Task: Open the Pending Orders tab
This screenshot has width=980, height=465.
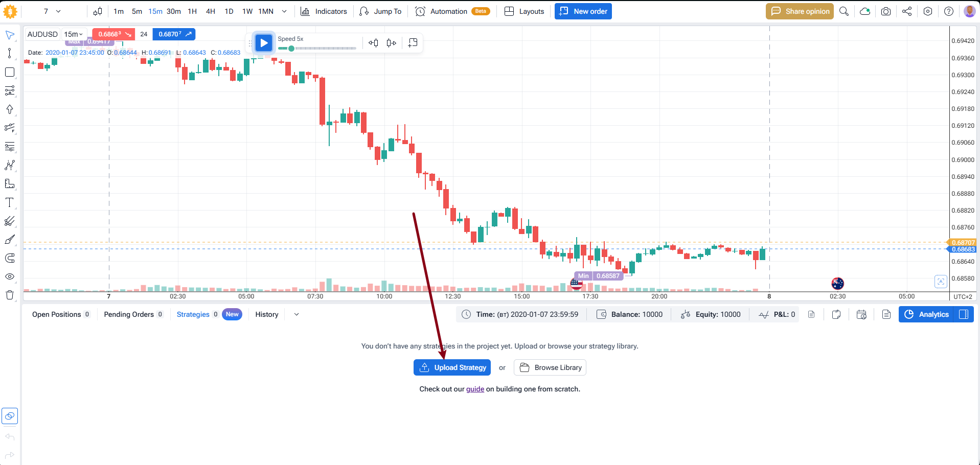Action: click(x=129, y=314)
